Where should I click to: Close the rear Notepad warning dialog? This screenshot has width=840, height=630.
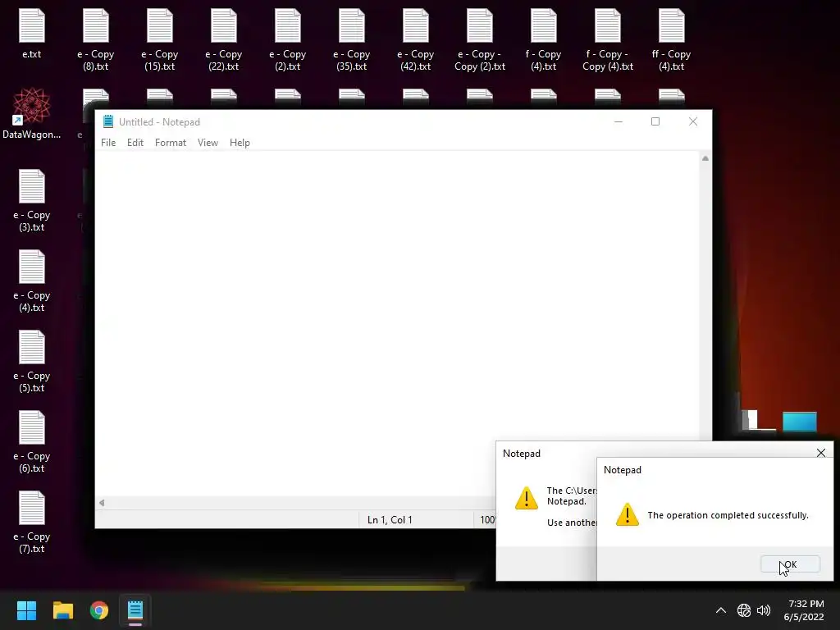click(x=820, y=453)
